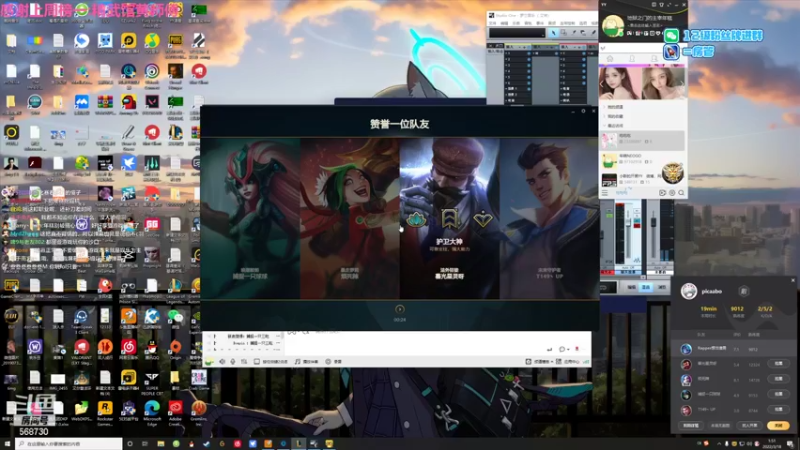Open Adobe Creative Cloud desktop icon

tap(175, 412)
